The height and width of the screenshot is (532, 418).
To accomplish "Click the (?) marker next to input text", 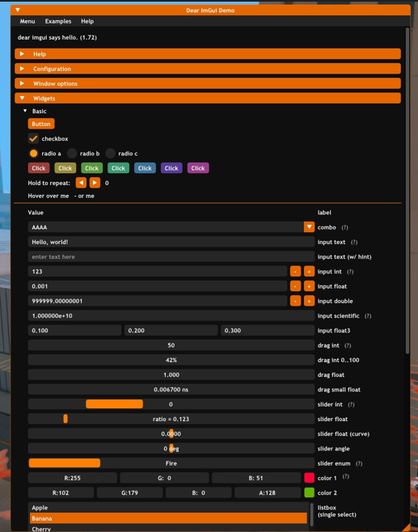I will 354,242.
